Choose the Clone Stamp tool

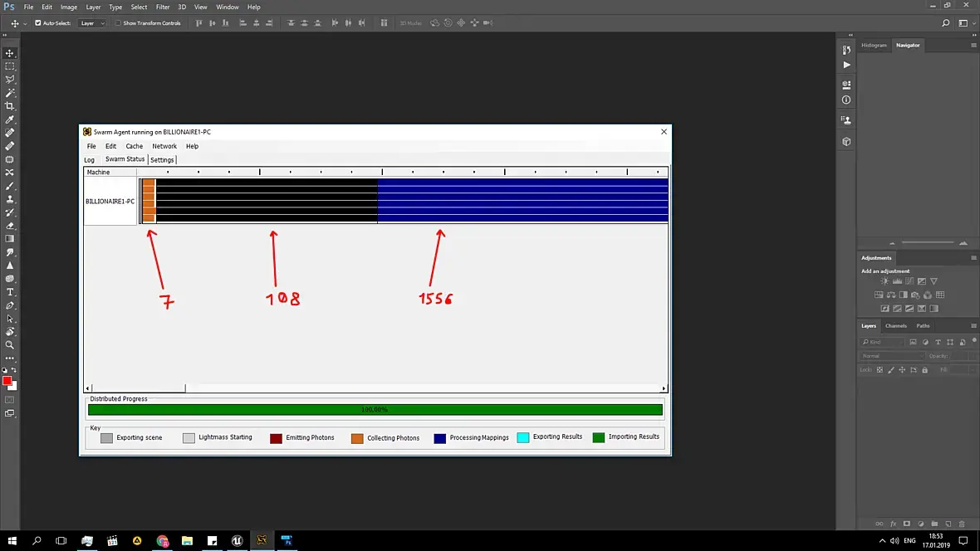coord(10,199)
